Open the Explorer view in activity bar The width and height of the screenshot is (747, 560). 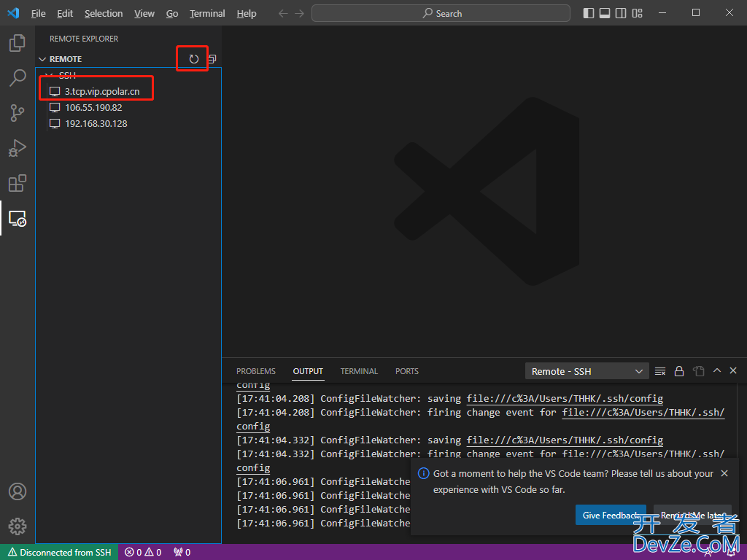click(x=18, y=43)
